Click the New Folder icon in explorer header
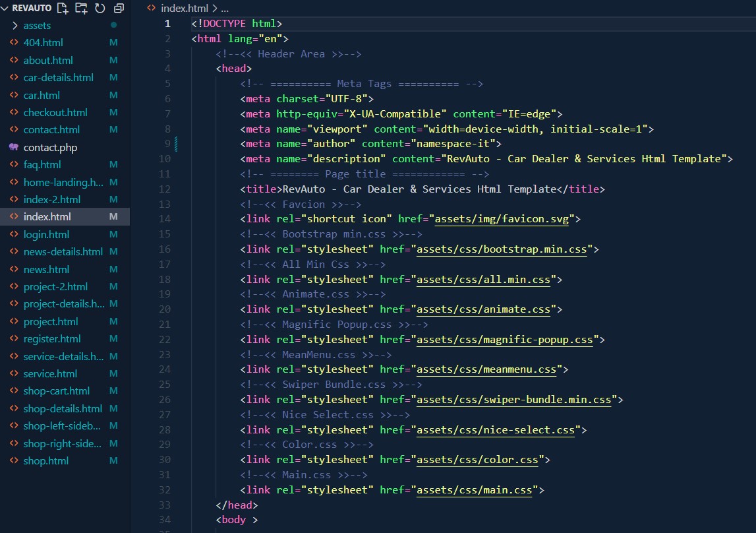 pos(81,9)
